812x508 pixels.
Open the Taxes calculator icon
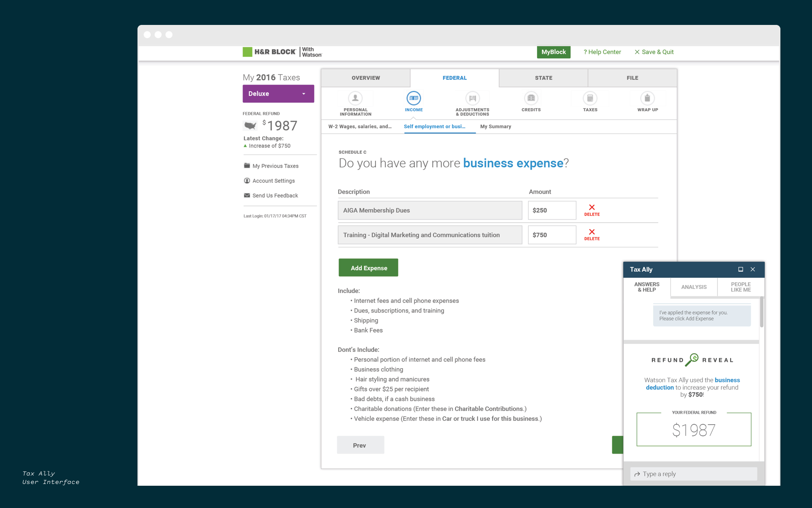590,98
